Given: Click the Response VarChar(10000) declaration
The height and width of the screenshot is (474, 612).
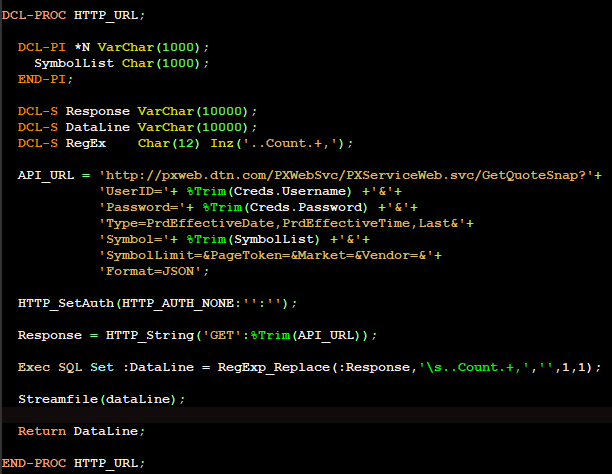Looking at the screenshot, I should pyautogui.click(x=137, y=111).
